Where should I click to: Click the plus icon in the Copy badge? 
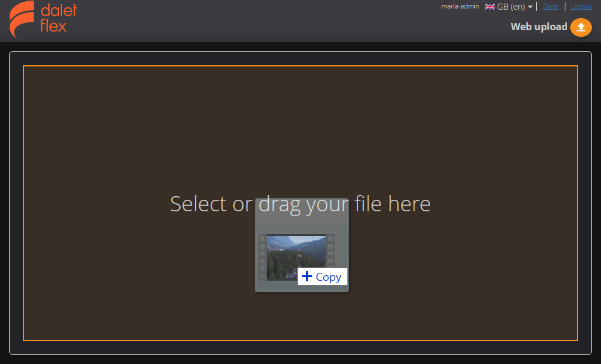308,276
